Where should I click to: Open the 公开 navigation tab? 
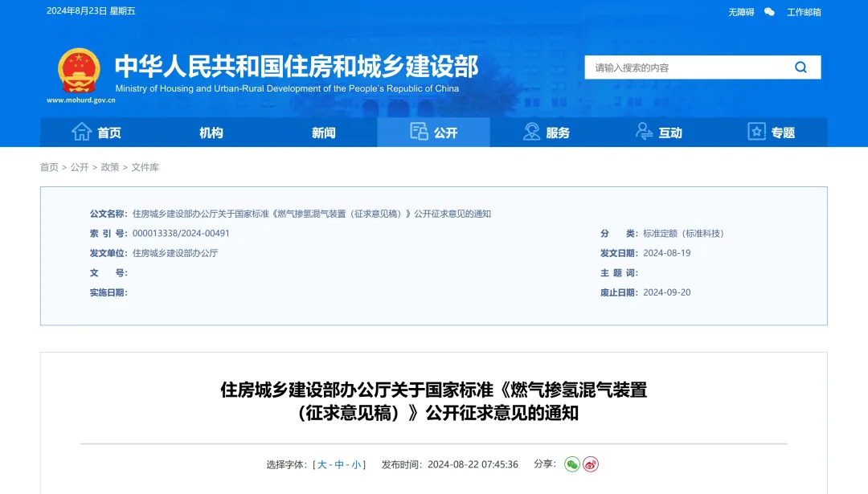(433, 133)
